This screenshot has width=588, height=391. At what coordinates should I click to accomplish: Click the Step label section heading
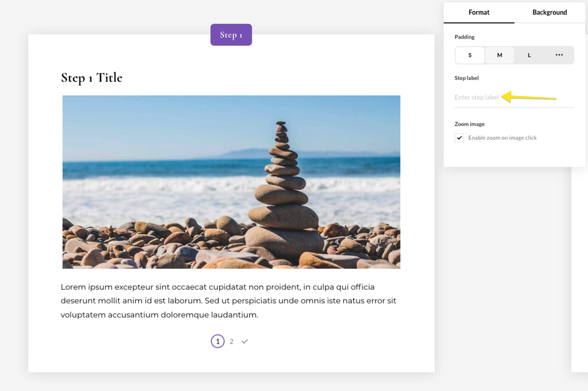(467, 78)
